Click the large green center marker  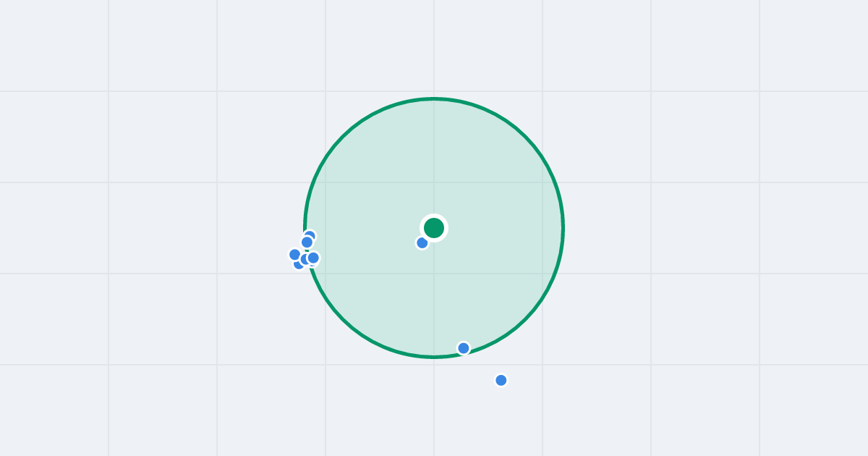[434, 228]
